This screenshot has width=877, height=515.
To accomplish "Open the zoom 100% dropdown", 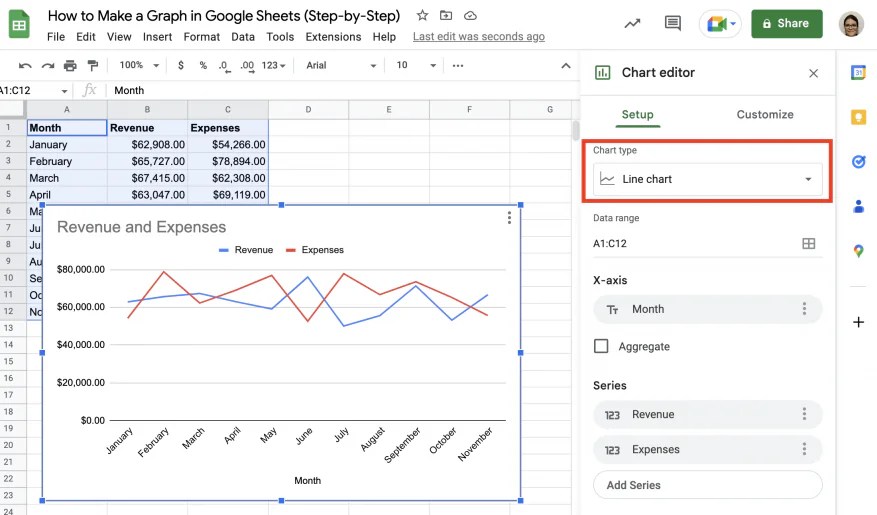I will coord(139,65).
